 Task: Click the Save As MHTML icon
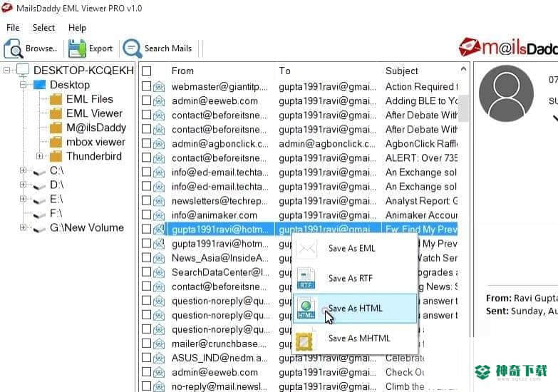point(305,340)
